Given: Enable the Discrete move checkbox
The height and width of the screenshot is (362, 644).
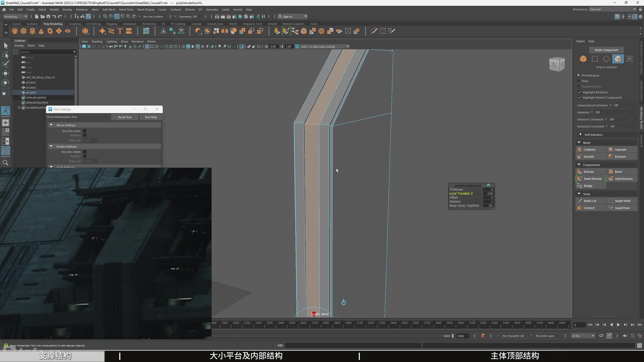Looking at the screenshot, I should pos(85,131).
